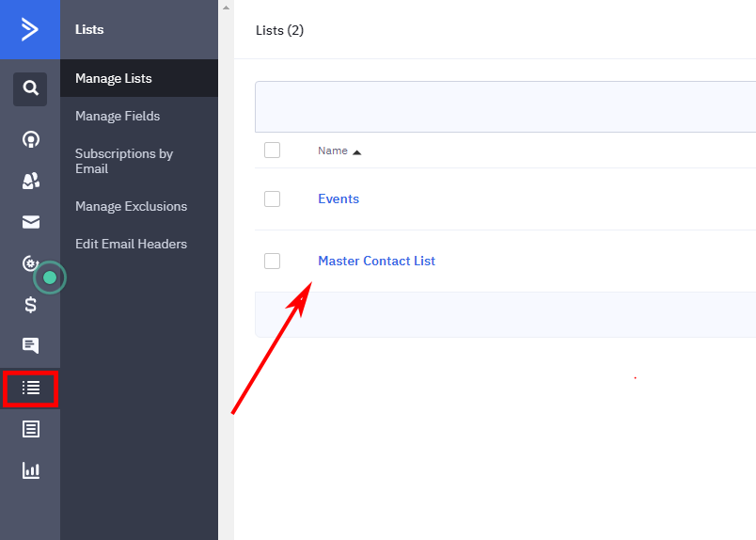Viewport: 756px width, 540px height.
Task: Go to Manage Exclusions
Action: [131, 206]
